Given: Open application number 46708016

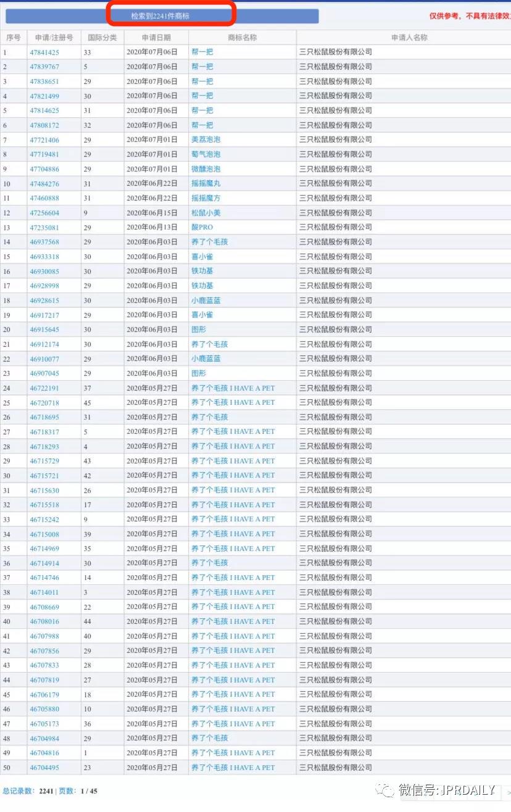Looking at the screenshot, I should (44, 622).
